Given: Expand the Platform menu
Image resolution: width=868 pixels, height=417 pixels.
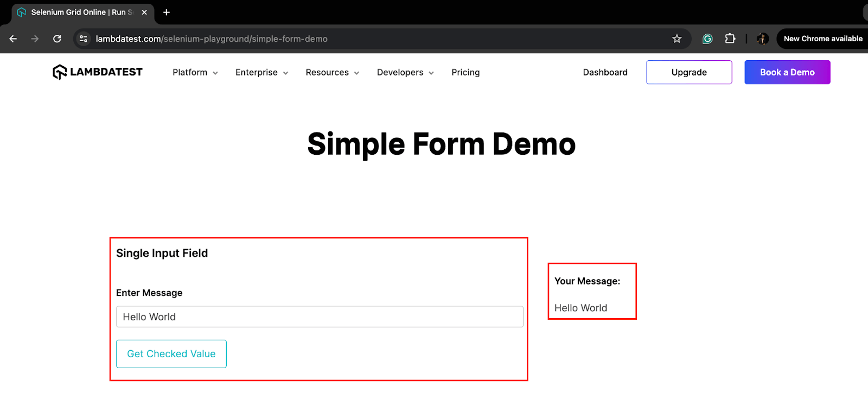Looking at the screenshot, I should click(x=195, y=72).
